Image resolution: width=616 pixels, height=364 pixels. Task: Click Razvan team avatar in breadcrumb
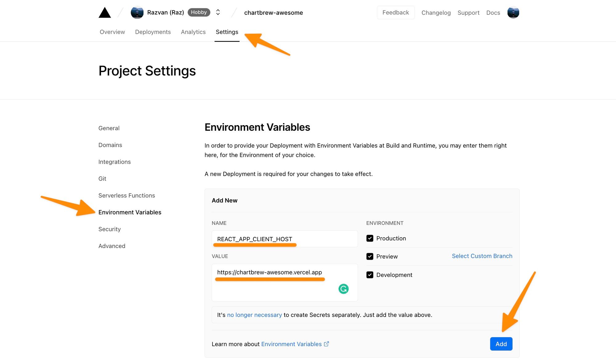pyautogui.click(x=137, y=13)
